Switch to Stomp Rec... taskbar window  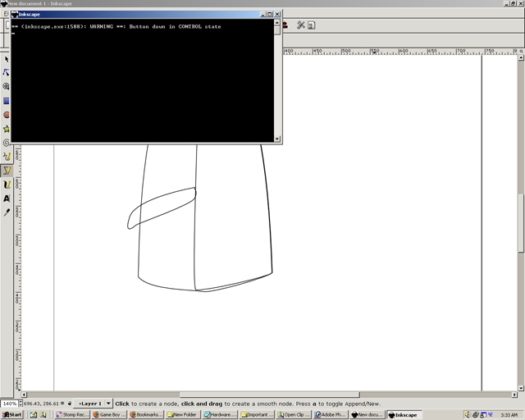tap(71, 414)
